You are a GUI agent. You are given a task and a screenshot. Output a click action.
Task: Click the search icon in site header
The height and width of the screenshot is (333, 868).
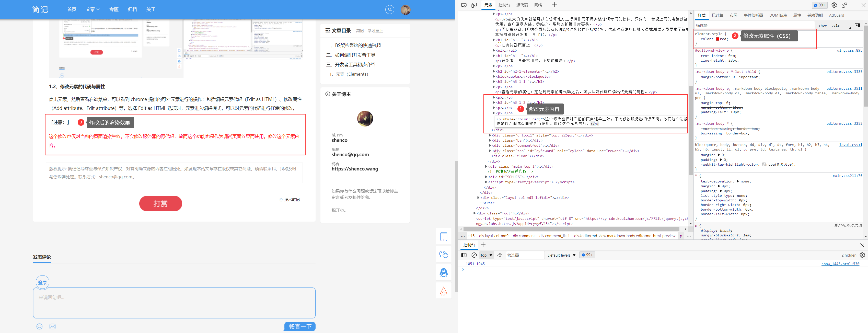tap(390, 9)
